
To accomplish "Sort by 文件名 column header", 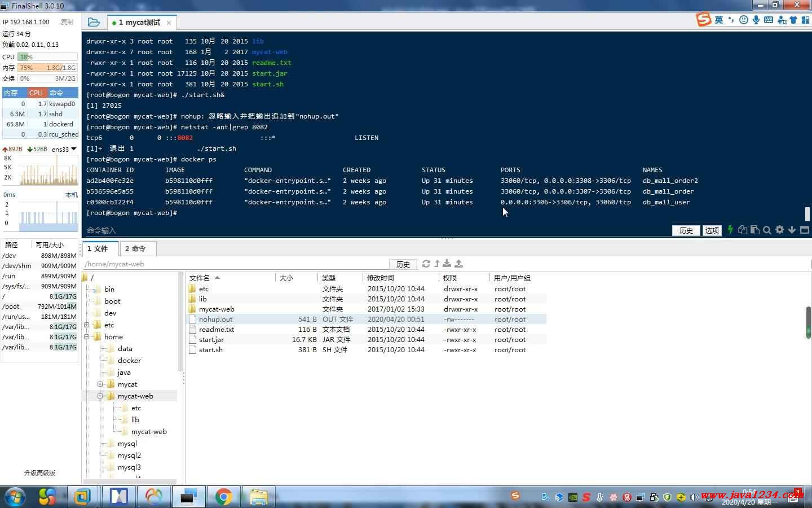I will (x=231, y=278).
